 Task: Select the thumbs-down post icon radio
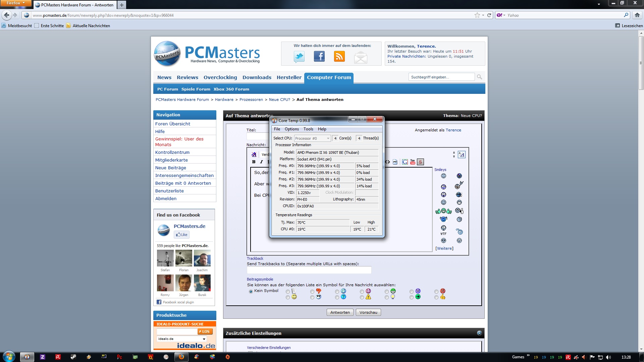pos(312,292)
